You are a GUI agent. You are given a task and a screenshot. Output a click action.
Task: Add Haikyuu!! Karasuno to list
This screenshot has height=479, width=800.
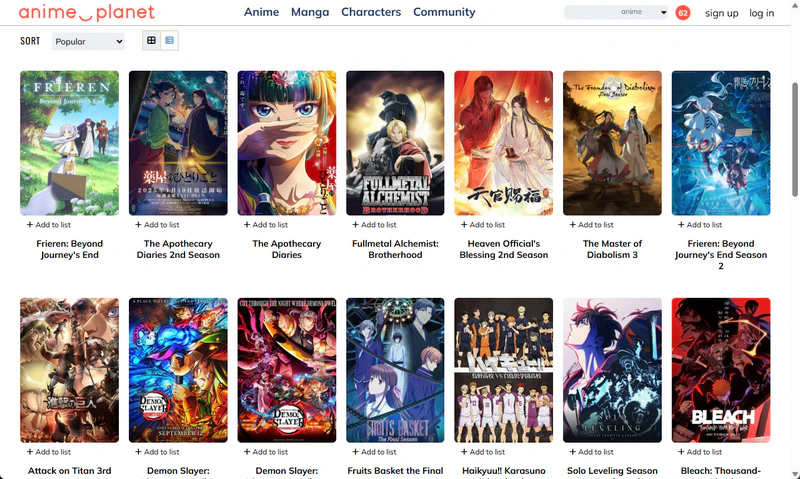pos(483,451)
